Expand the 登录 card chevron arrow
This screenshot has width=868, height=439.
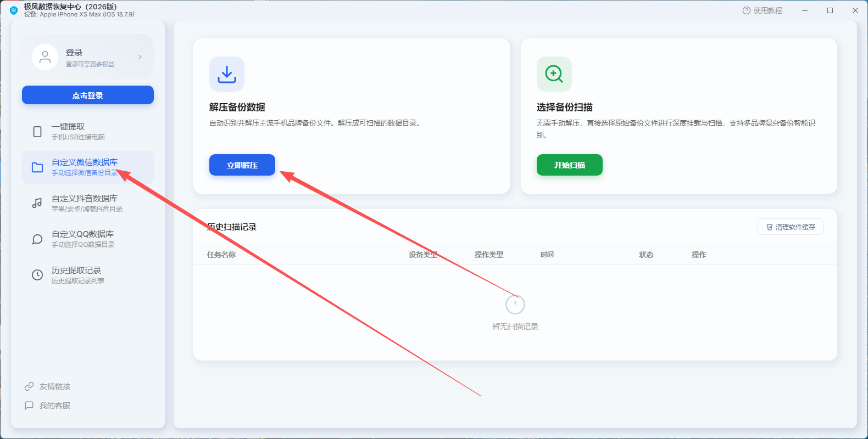point(140,57)
